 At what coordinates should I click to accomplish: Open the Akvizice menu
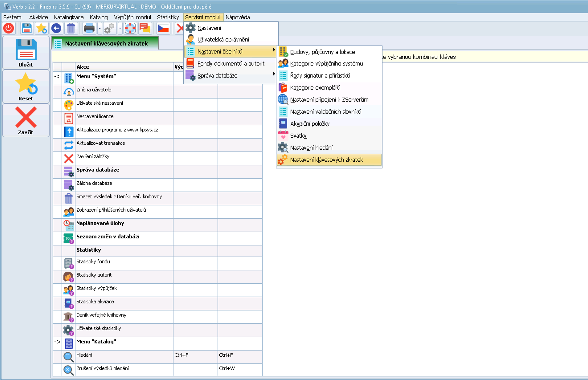click(x=39, y=17)
